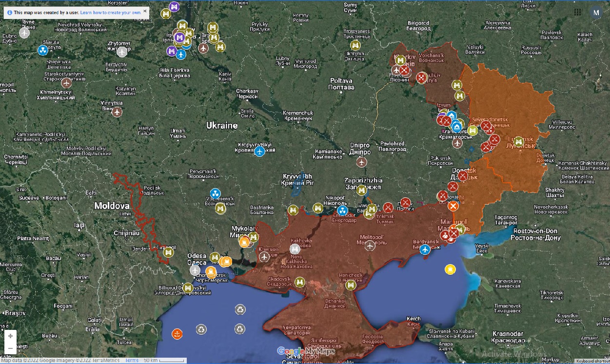Dismiss the user-created map notice
610x364 pixels.
pyautogui.click(x=145, y=11)
